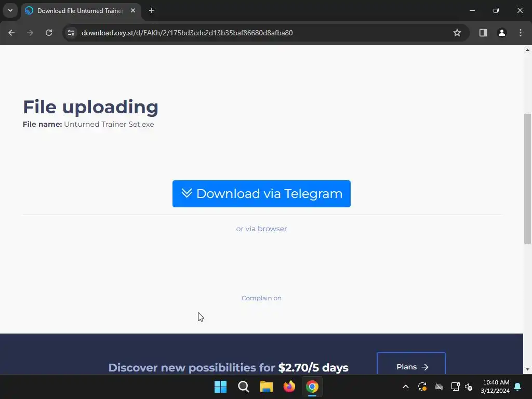Click the scrollbar up arrow
This screenshot has height=399, width=532.
(527, 50)
